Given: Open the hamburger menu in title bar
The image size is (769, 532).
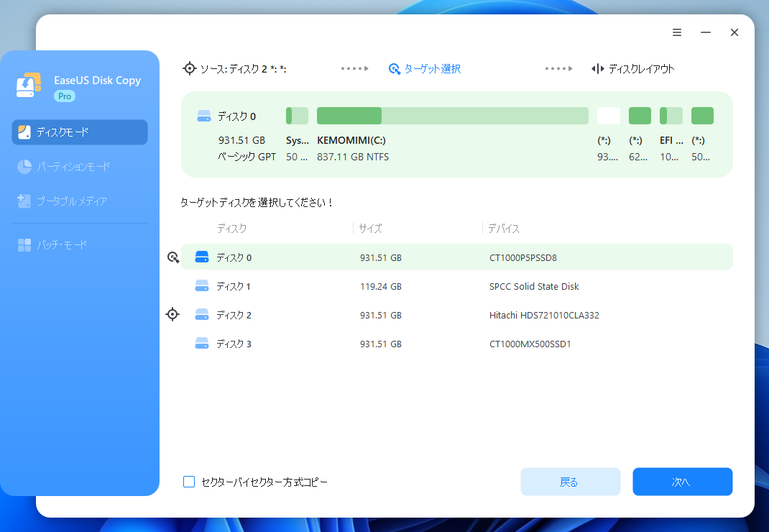Looking at the screenshot, I should pyautogui.click(x=677, y=32).
